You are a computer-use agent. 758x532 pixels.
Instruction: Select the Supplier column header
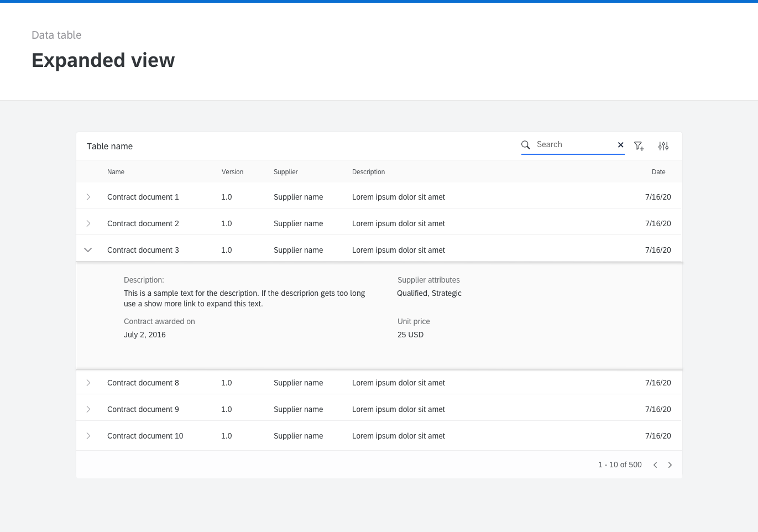click(286, 172)
